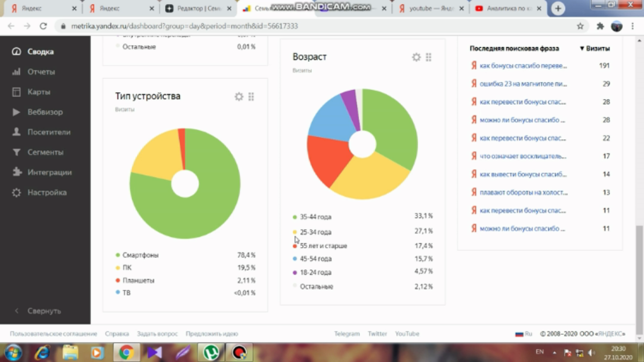Open phrase 'как бонусы спасибо переве...'
This screenshot has height=362, width=644.
coord(523,65)
